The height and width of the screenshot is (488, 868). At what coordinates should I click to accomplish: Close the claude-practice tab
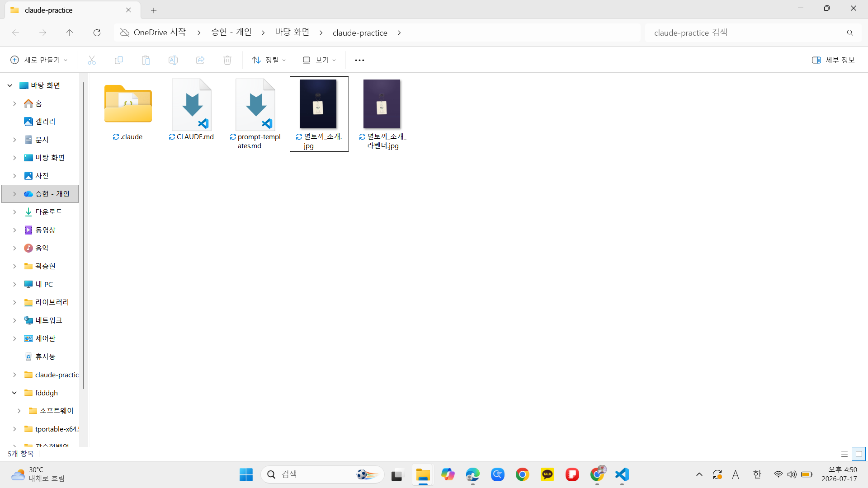click(128, 10)
